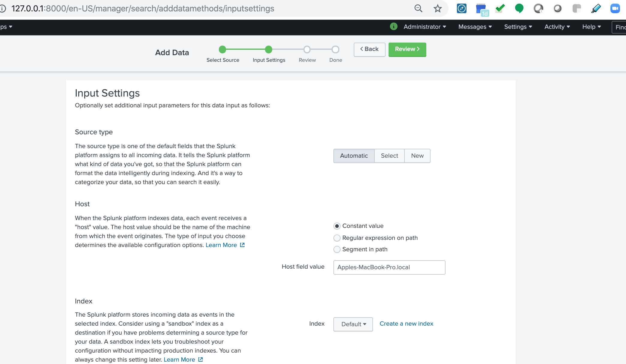Screen dimensions: 626x364
Task: Expand the Administrator menu
Action: tap(425, 27)
